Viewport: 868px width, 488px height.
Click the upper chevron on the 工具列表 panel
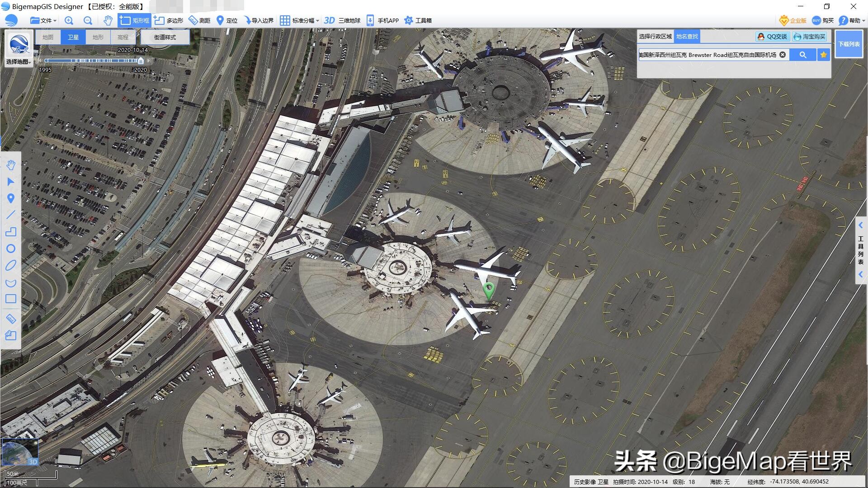861,225
